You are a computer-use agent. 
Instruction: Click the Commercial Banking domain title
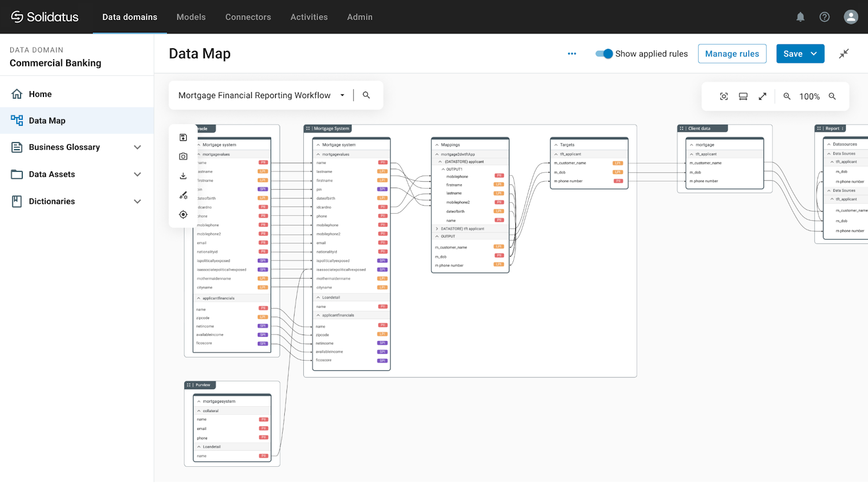[x=55, y=63]
